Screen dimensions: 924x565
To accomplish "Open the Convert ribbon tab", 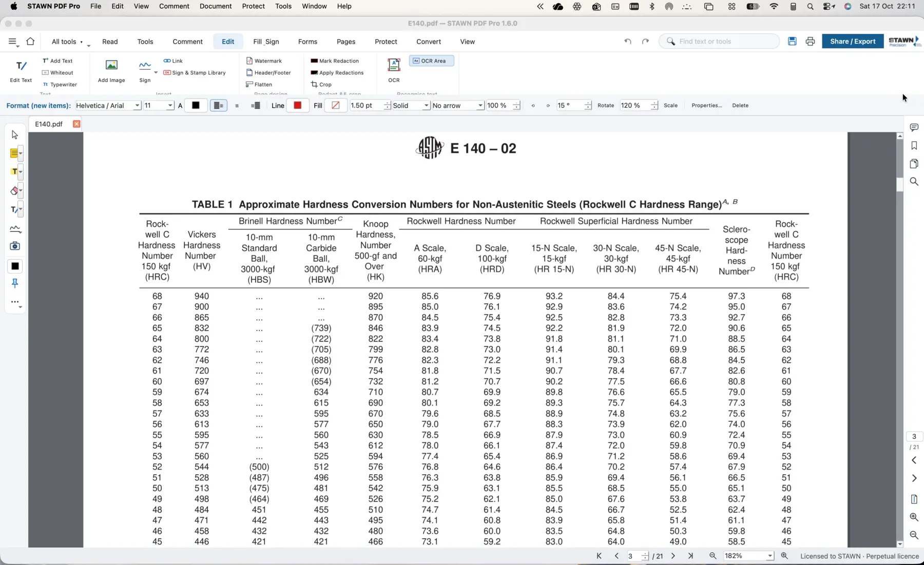I will [429, 42].
